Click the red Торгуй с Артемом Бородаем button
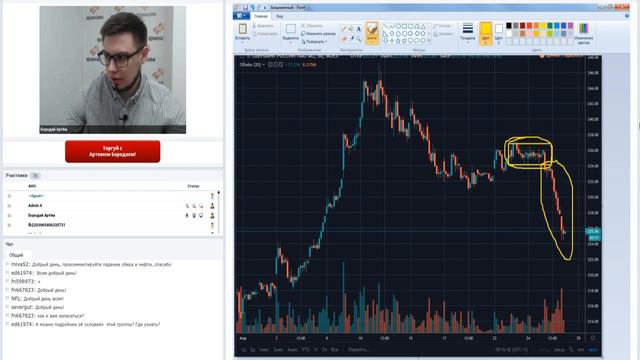Screen dimensions: 640x360 (113, 151)
